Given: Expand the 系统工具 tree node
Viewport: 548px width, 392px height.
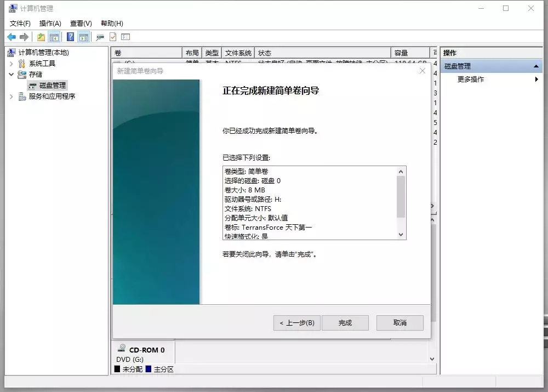Looking at the screenshot, I should point(11,64).
